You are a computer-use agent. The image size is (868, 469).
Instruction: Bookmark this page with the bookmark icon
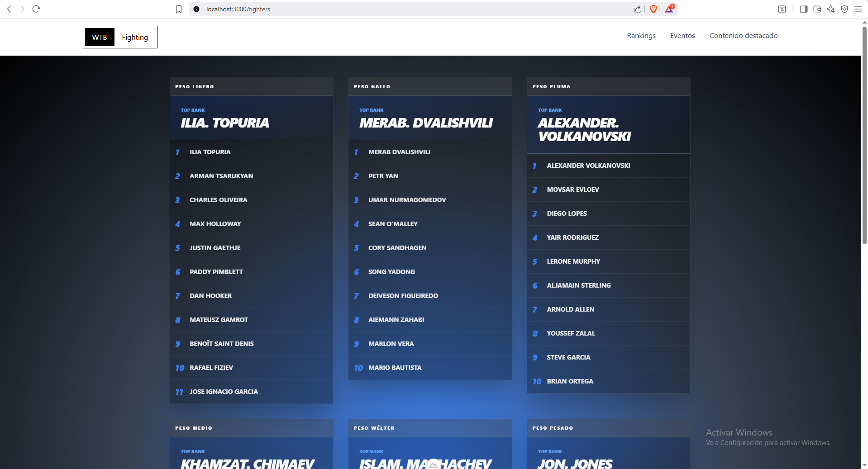click(x=179, y=9)
